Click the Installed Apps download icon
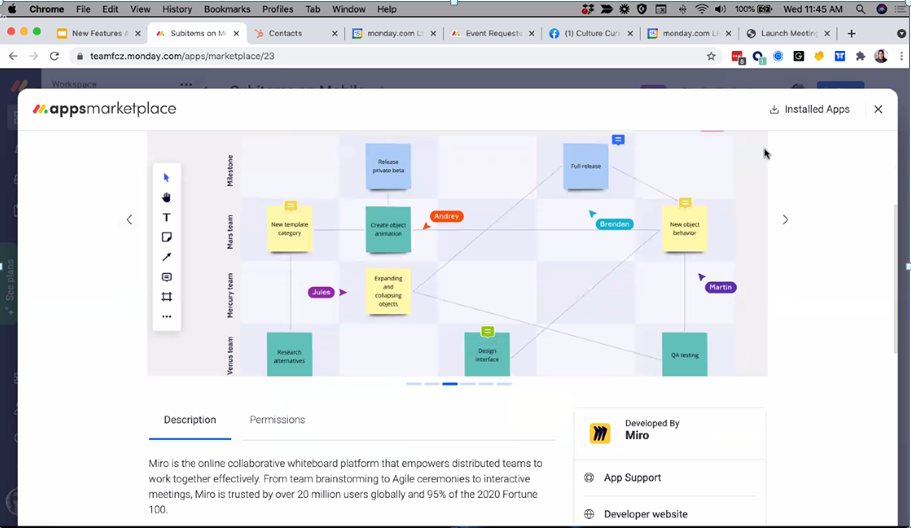This screenshot has height=528, width=911. (774, 110)
